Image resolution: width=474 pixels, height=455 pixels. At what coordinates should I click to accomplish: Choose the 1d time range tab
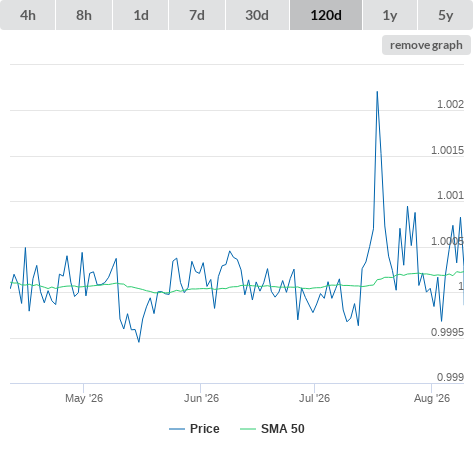click(x=141, y=15)
